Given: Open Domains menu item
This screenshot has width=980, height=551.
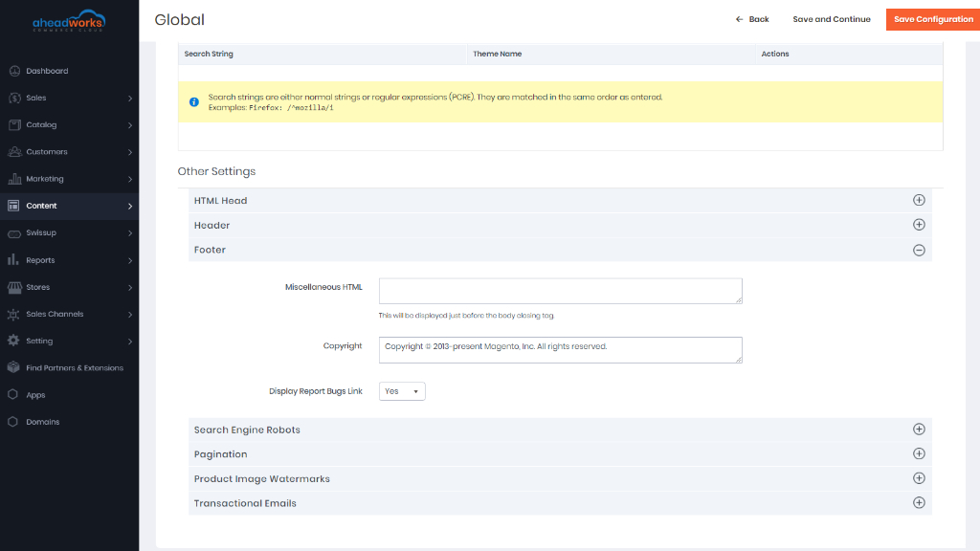Looking at the screenshot, I should click(69, 422).
